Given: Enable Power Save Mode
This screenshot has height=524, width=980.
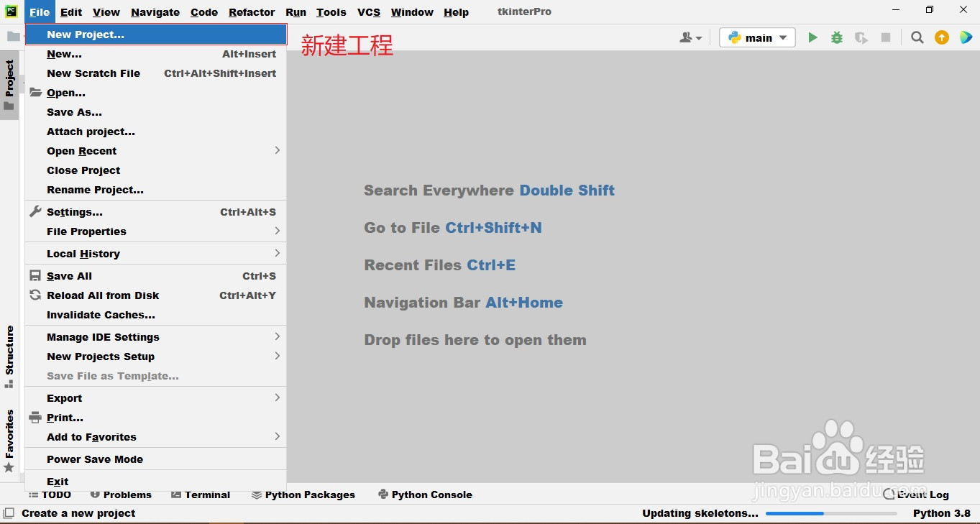Looking at the screenshot, I should [x=95, y=459].
